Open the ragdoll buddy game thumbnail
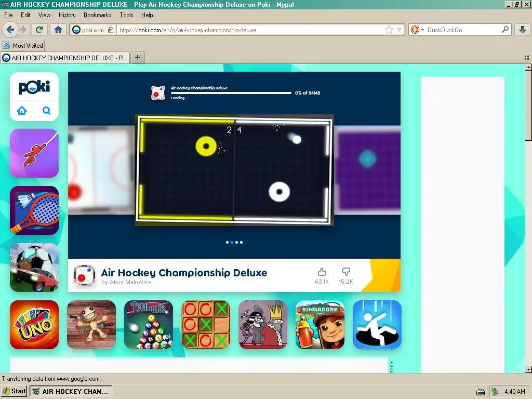This screenshot has height=399, width=532. [91, 325]
